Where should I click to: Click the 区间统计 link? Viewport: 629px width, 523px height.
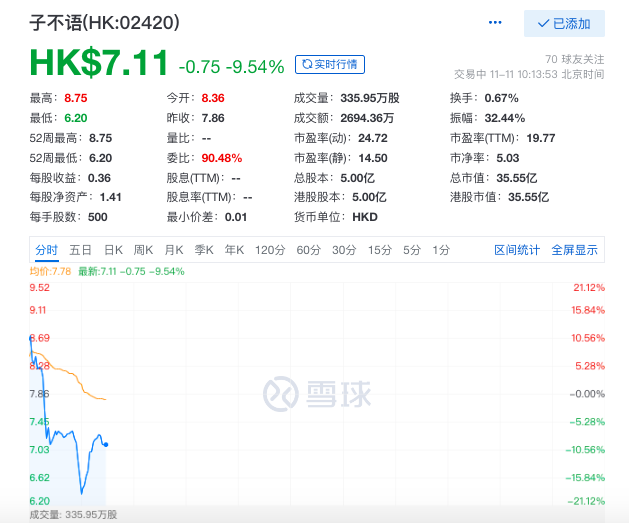tap(517, 250)
